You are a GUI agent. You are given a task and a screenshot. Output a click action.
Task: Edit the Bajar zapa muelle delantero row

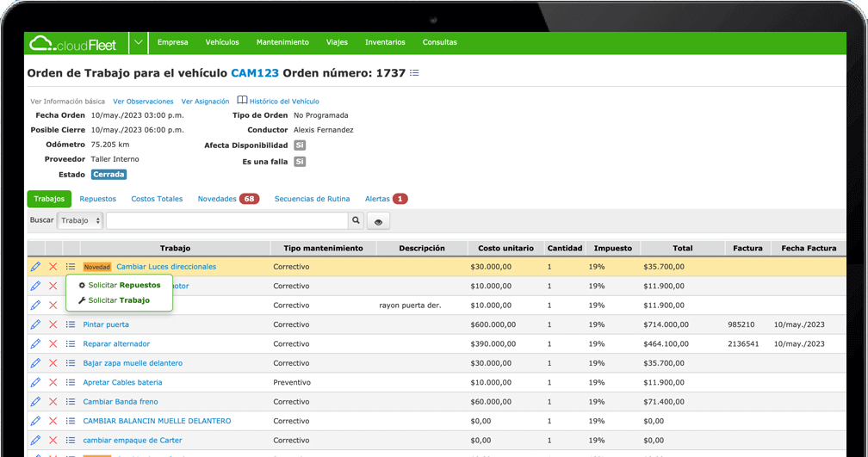(x=35, y=363)
